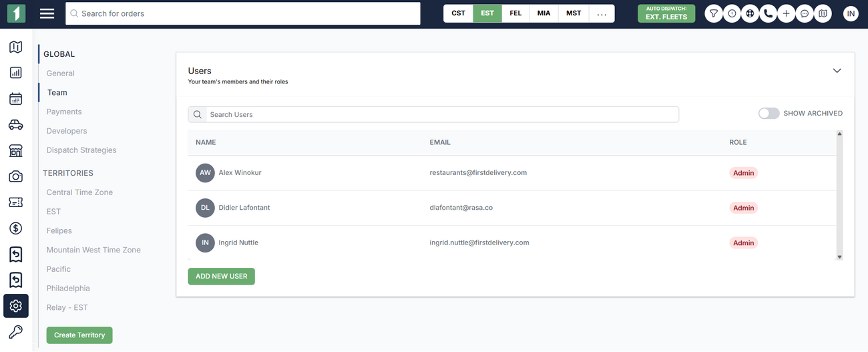This screenshot has height=352, width=868.
Task: Click Add New User button
Action: coord(222,276)
